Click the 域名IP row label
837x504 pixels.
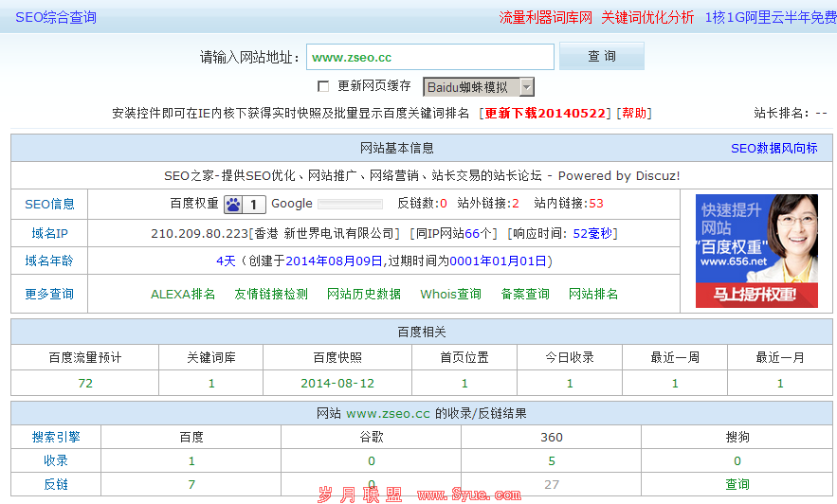pyautogui.click(x=49, y=234)
